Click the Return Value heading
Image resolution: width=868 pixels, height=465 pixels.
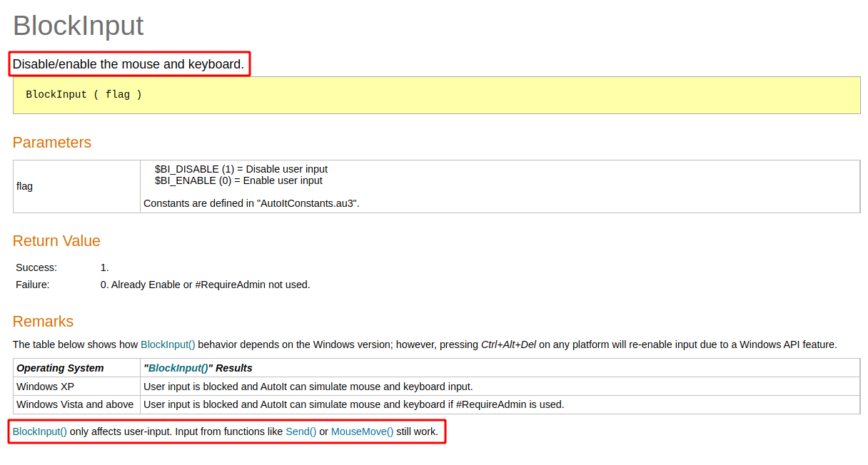pyautogui.click(x=56, y=241)
